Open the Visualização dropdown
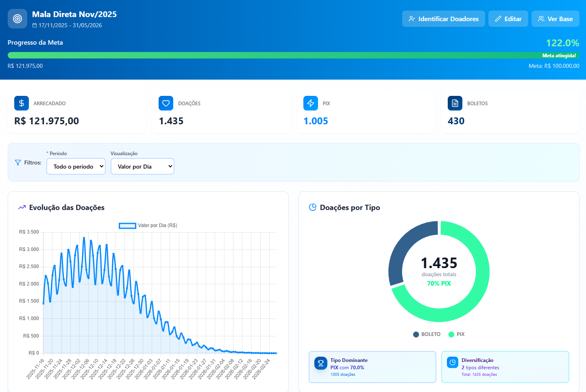 pyautogui.click(x=142, y=166)
